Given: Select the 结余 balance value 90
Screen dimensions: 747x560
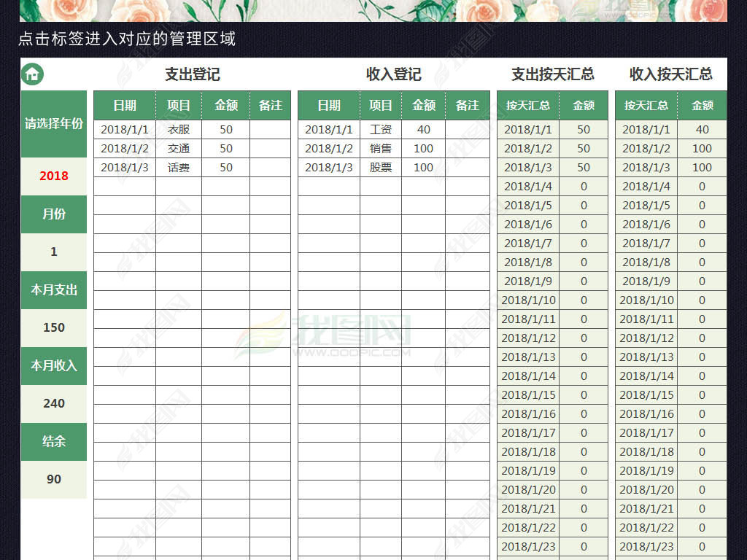Looking at the screenshot, I should pyautogui.click(x=54, y=479).
